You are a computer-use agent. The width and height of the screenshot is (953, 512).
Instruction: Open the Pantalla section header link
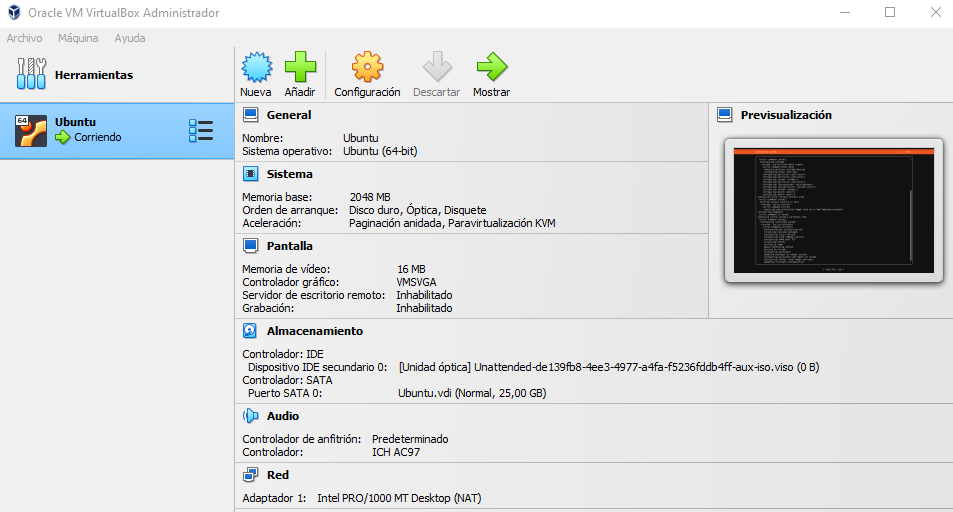click(289, 246)
